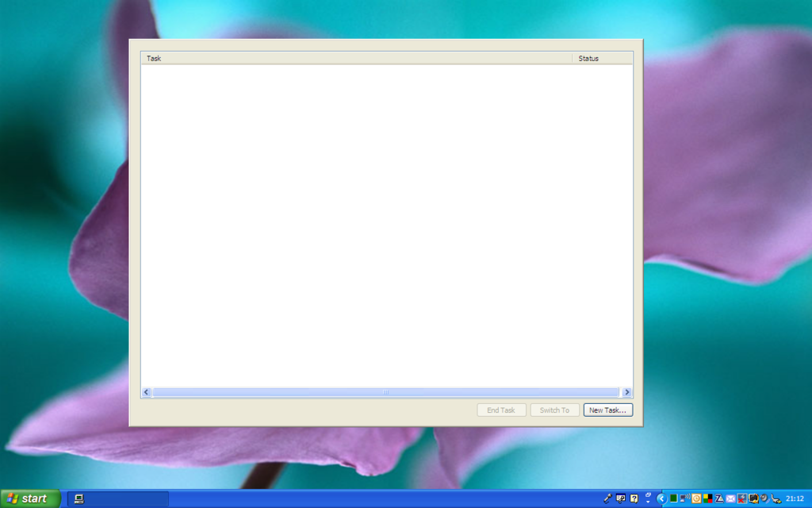The image size is (812, 508).
Task: Open the wireless network tray icon
Action: pos(685,498)
